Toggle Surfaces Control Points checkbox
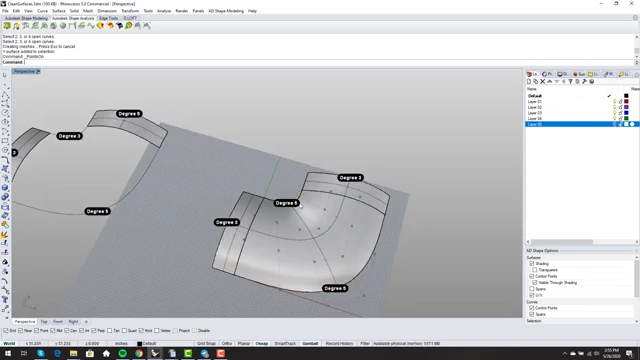 532,276
